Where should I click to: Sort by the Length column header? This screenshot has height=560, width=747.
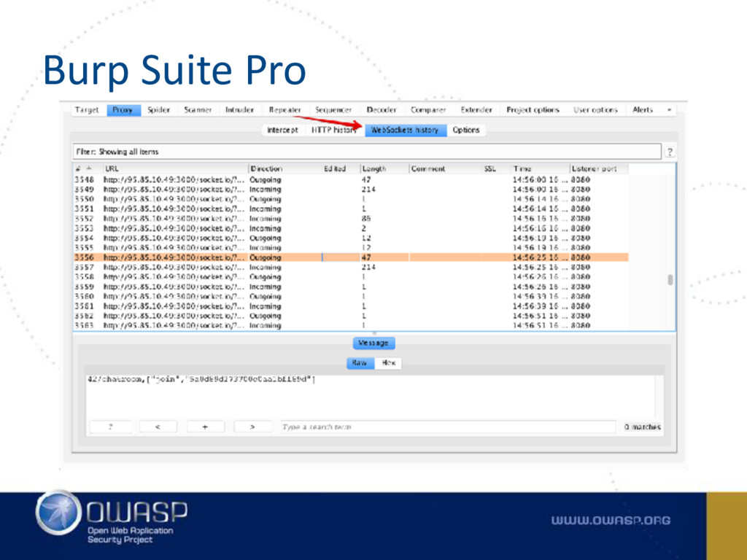click(x=384, y=168)
